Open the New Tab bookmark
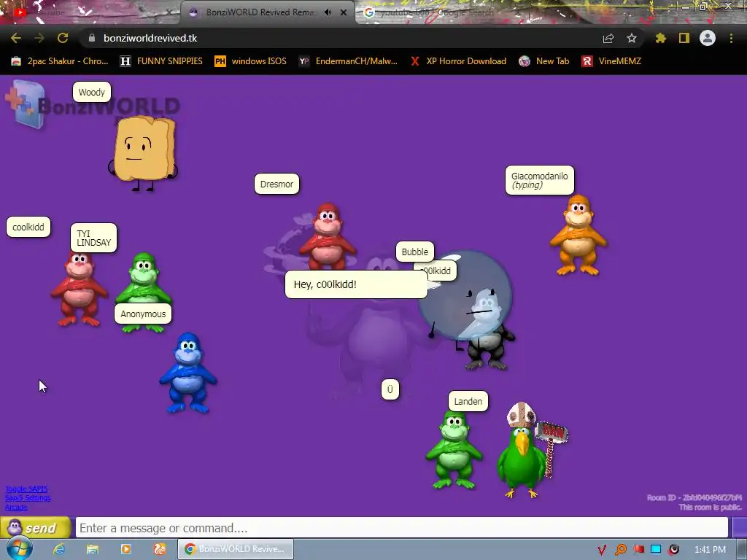747x560 pixels. [x=544, y=61]
